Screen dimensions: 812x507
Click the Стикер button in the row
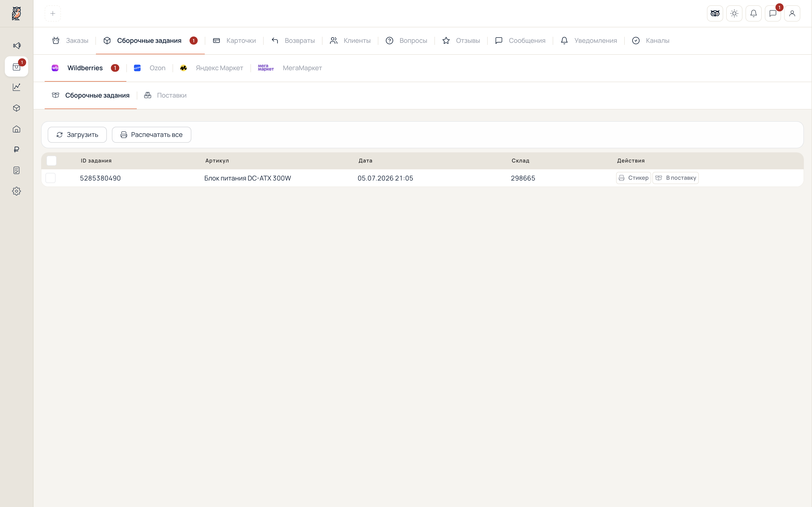pyautogui.click(x=634, y=178)
